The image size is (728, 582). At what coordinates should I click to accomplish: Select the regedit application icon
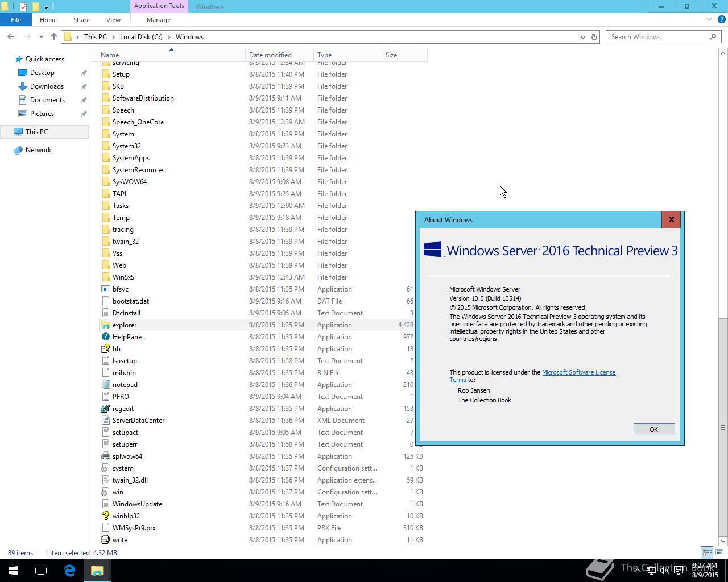click(x=105, y=409)
